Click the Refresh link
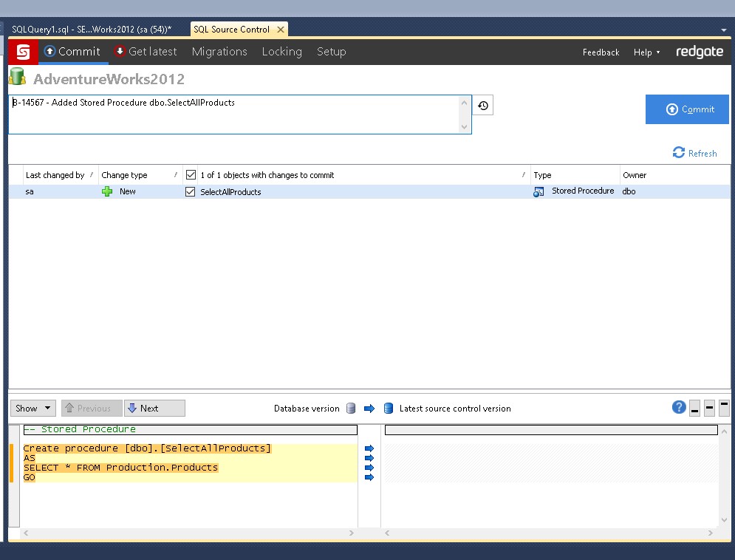 pyautogui.click(x=694, y=153)
